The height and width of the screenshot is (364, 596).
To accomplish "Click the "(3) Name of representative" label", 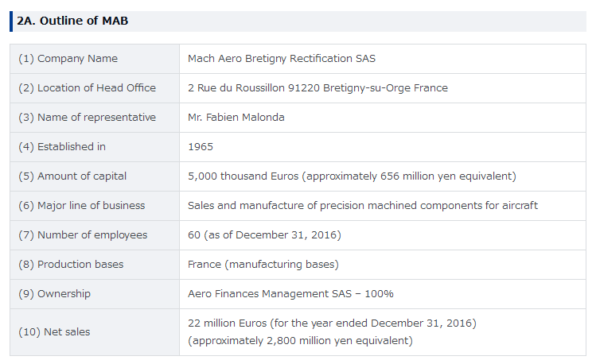I will (87, 117).
